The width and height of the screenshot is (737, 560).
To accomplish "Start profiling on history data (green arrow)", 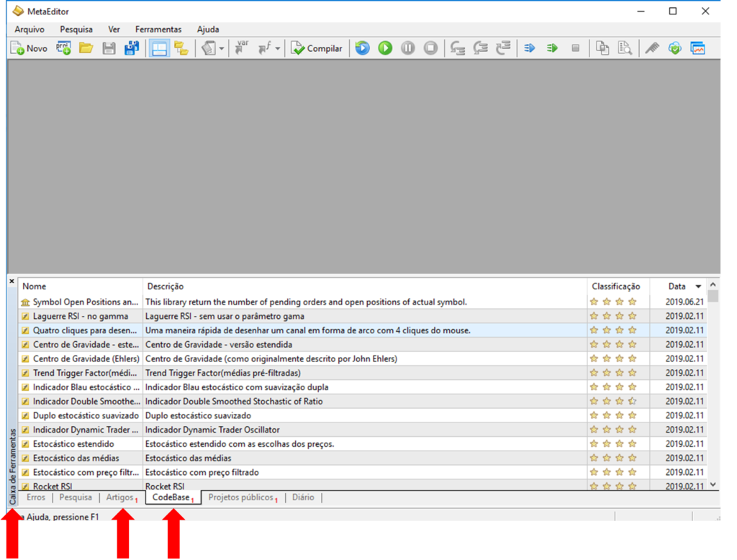I will tap(552, 48).
